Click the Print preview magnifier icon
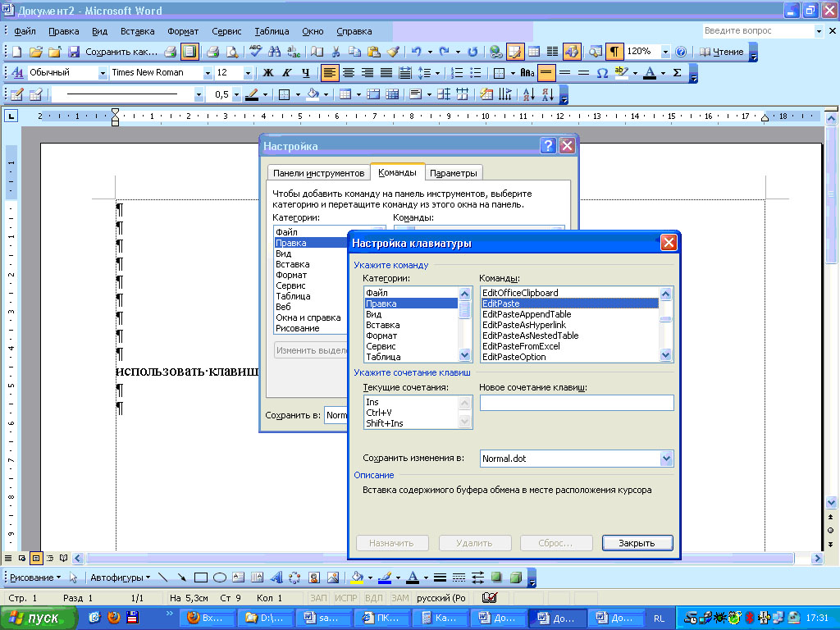The image size is (840, 630). pyautogui.click(x=232, y=52)
